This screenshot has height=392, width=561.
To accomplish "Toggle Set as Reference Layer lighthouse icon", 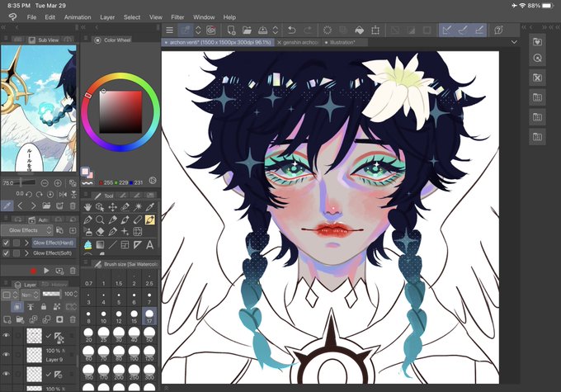I will pyautogui.click(x=31, y=307).
